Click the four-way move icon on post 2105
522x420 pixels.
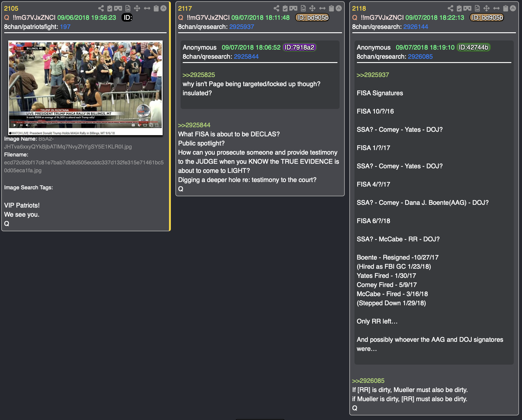click(x=137, y=9)
